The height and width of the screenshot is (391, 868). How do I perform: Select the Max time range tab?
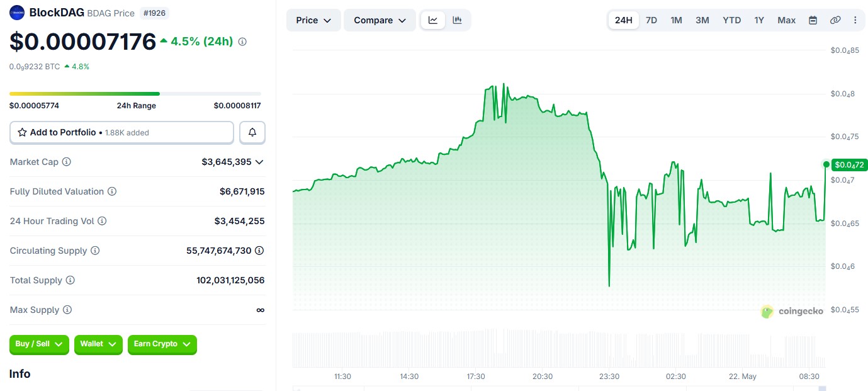click(x=786, y=20)
